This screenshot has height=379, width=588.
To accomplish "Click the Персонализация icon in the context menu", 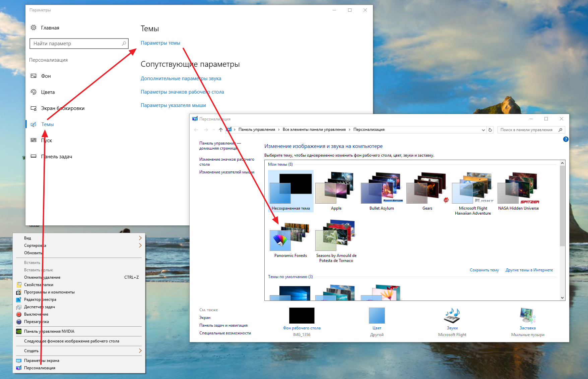I will click(x=19, y=368).
